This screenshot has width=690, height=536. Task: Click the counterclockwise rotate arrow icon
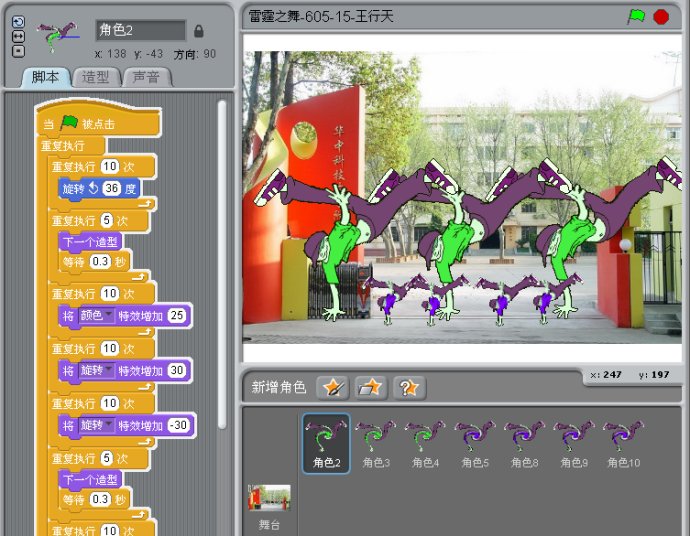[93, 188]
